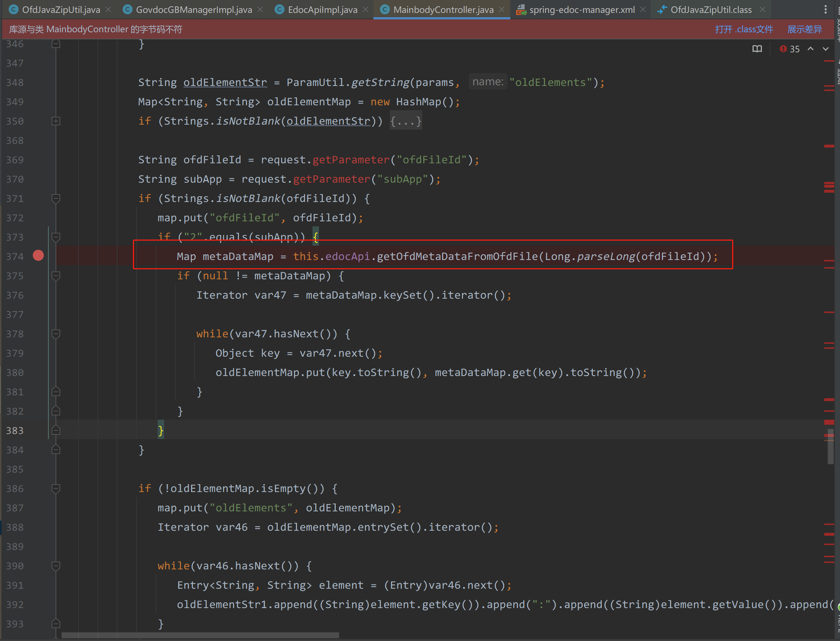The image size is (840, 641).
Task: Expand the folded block at line 350
Action: pyautogui.click(x=56, y=121)
